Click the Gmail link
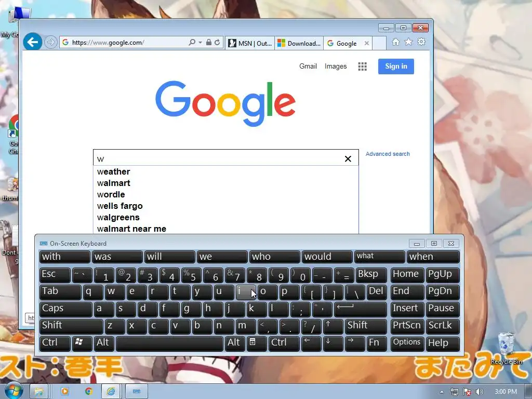The image size is (532, 399). tap(308, 66)
